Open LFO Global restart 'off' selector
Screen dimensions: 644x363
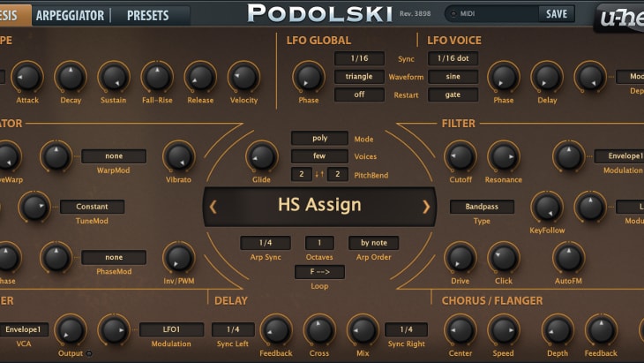(359, 95)
